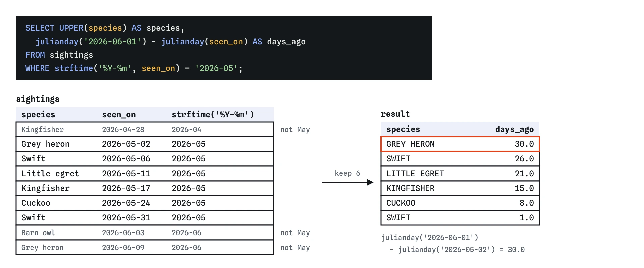Select the Kingfisher 2026-04-28 row species cell
The height and width of the screenshot is (268, 644).
[x=43, y=130]
